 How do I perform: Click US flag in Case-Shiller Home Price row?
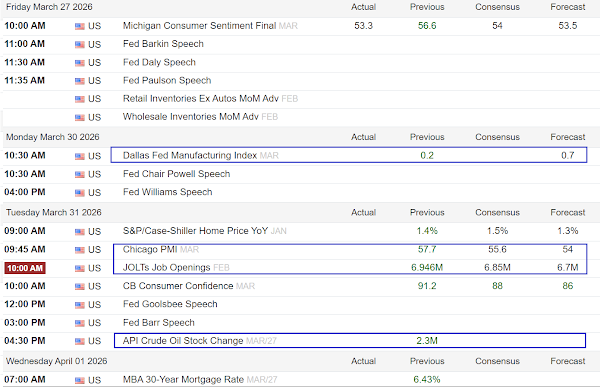pyautogui.click(x=80, y=232)
